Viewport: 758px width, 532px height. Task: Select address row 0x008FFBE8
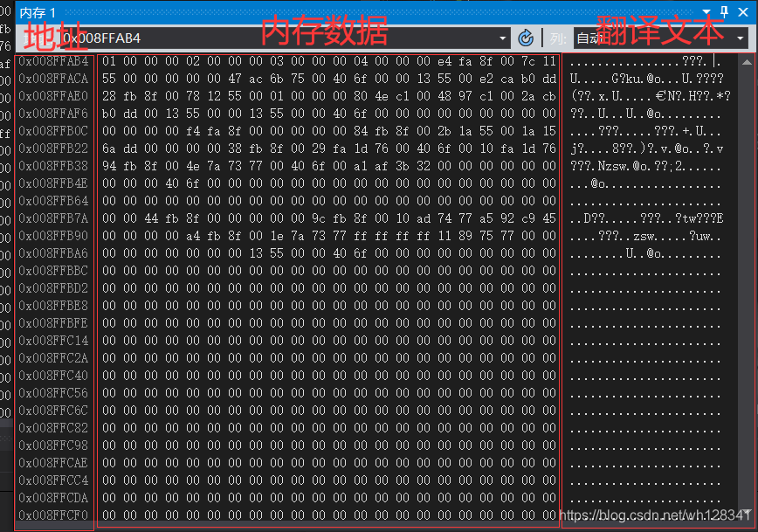click(x=53, y=305)
